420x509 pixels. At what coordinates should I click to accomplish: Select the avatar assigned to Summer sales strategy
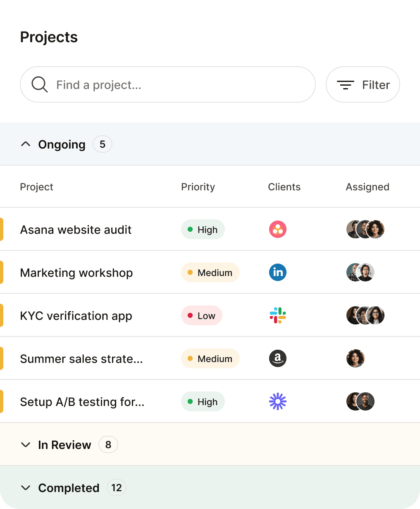356,358
